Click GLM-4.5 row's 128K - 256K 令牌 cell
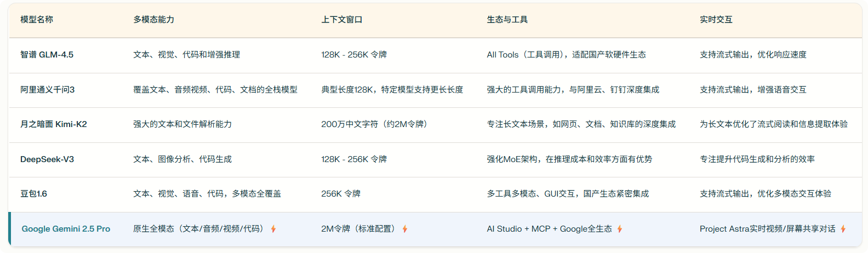This screenshot has height=253, width=868. (354, 54)
